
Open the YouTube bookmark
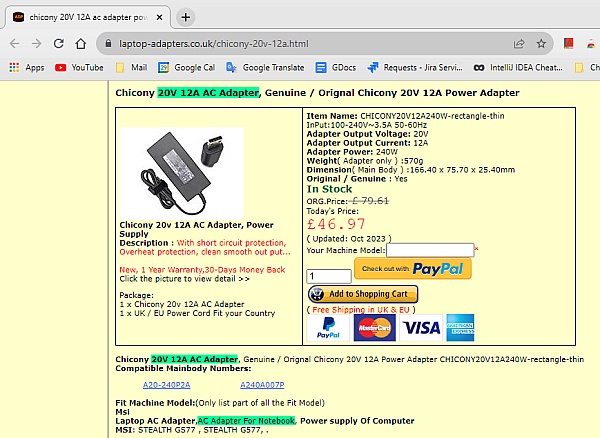(x=80, y=68)
